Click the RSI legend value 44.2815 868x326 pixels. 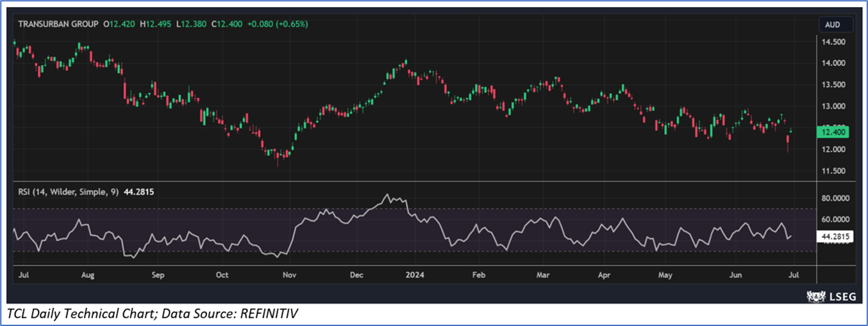click(x=139, y=191)
